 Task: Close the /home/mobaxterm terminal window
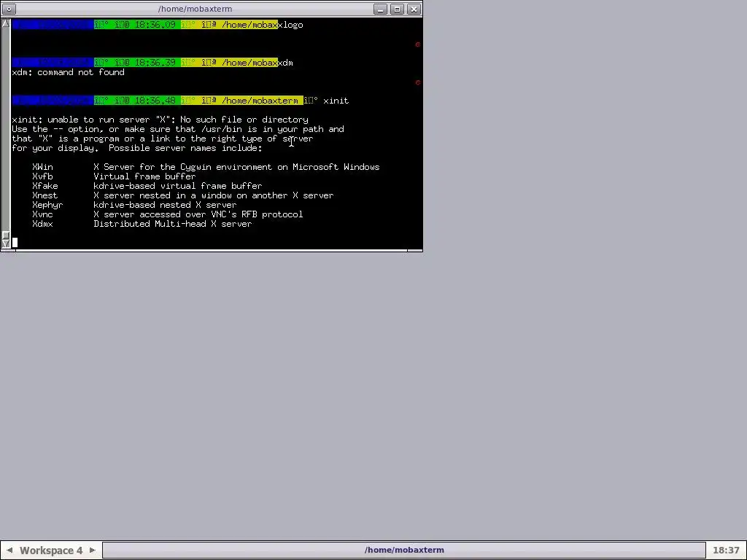(x=414, y=9)
